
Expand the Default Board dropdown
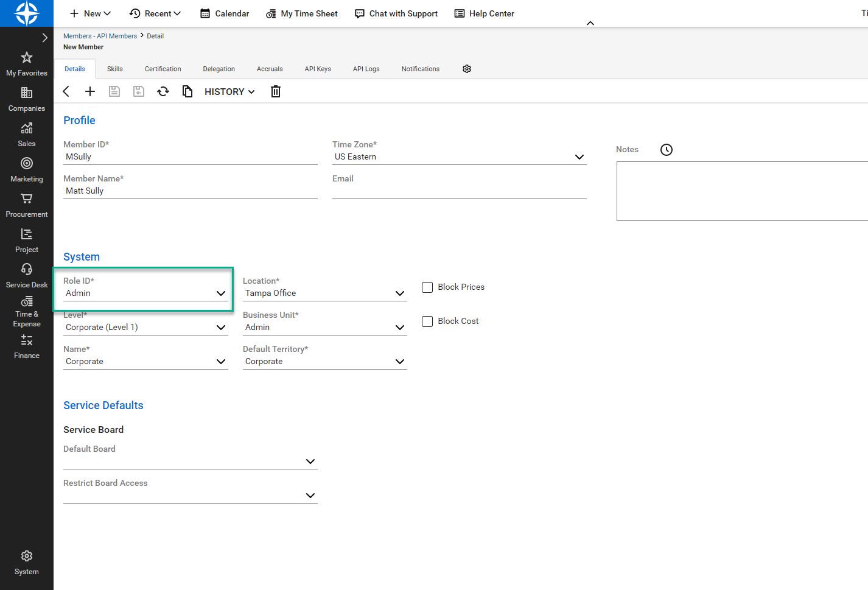[x=310, y=462]
